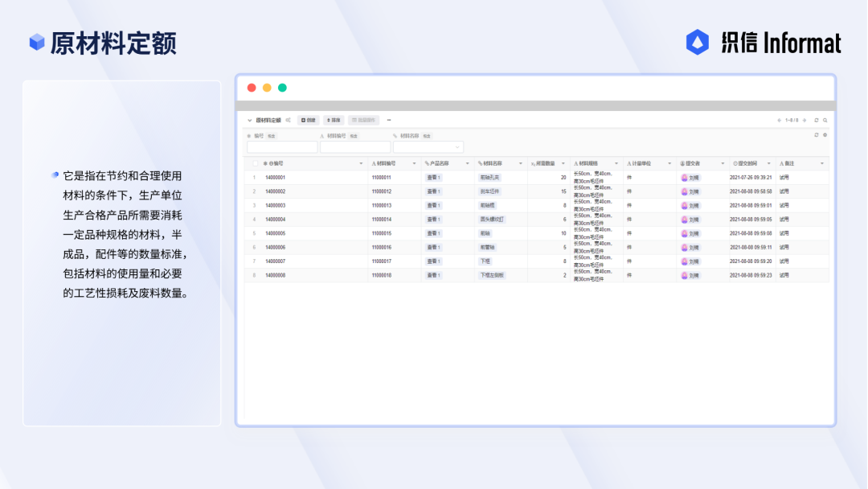868x489 pixels.
Task: Click the 创建 create button
Action: (x=309, y=120)
